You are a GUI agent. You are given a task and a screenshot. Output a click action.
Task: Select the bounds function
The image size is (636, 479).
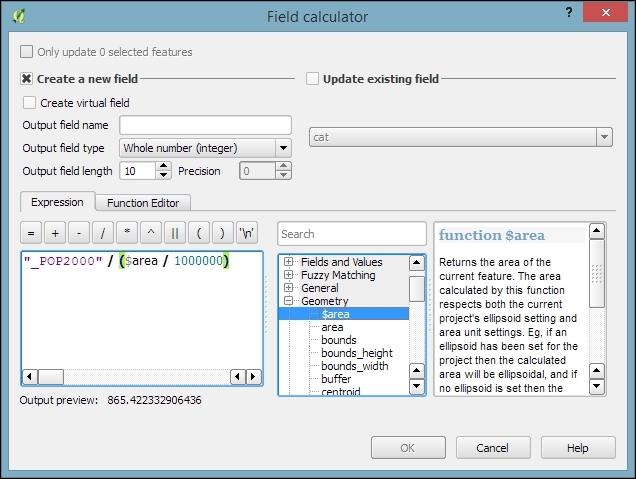[x=339, y=340]
